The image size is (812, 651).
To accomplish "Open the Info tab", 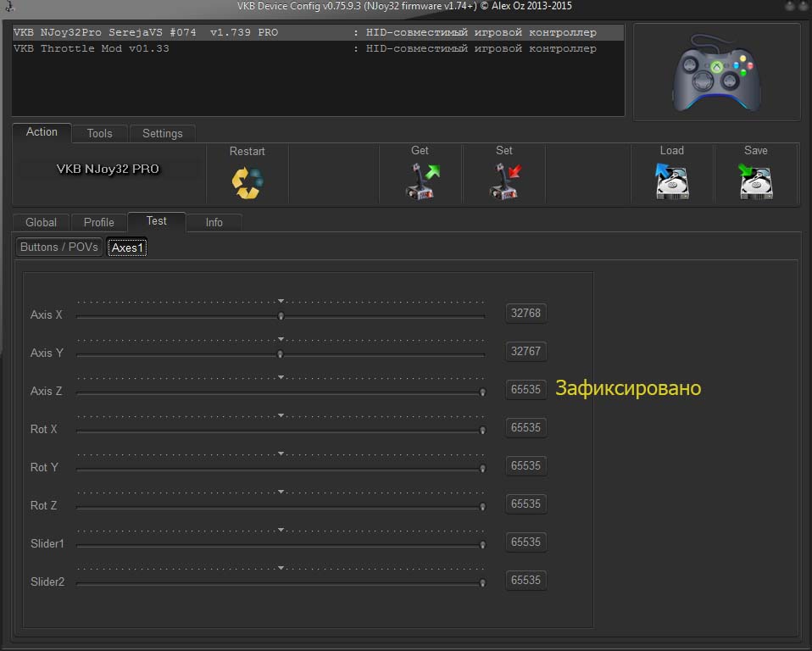I will pos(214,222).
